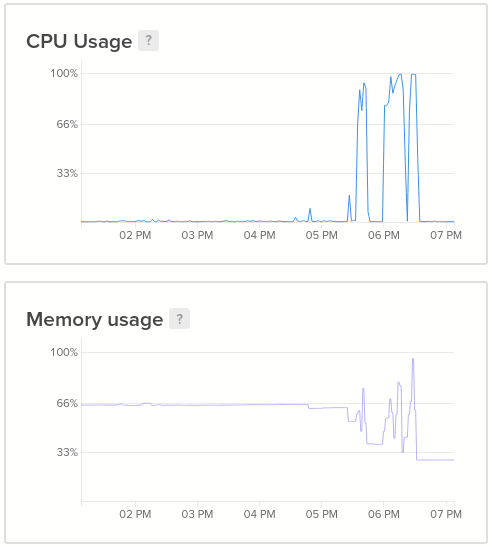Image resolution: width=492 pixels, height=547 pixels.
Task: Select the 05 PM label on CPU chart
Action: point(321,235)
